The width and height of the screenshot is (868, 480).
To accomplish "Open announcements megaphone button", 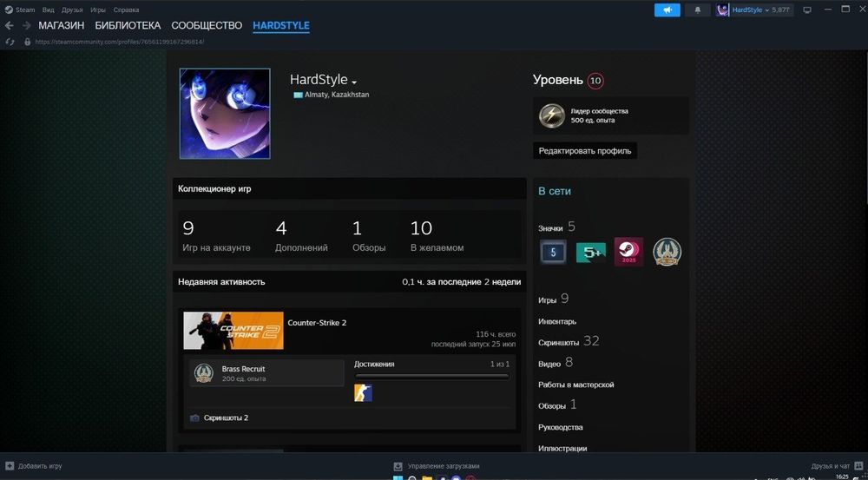I will [667, 10].
